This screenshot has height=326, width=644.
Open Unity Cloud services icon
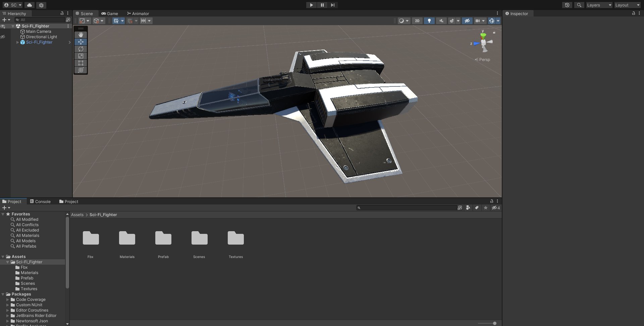click(30, 5)
